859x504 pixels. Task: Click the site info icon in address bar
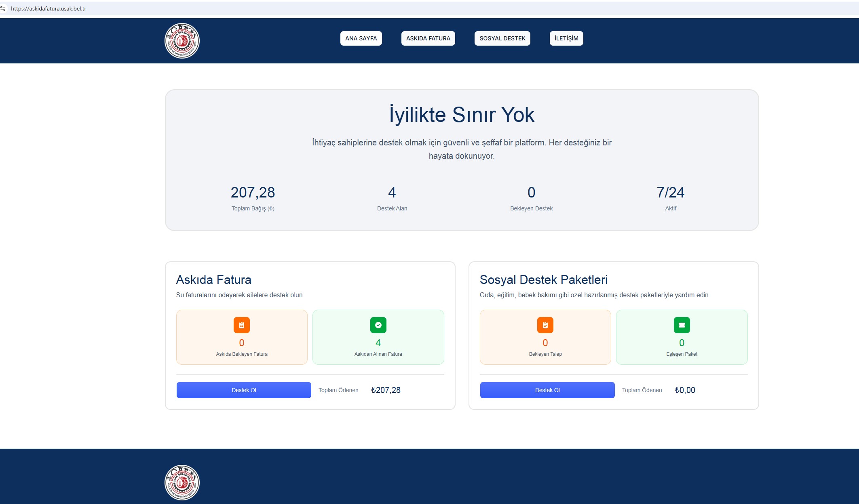3,8
